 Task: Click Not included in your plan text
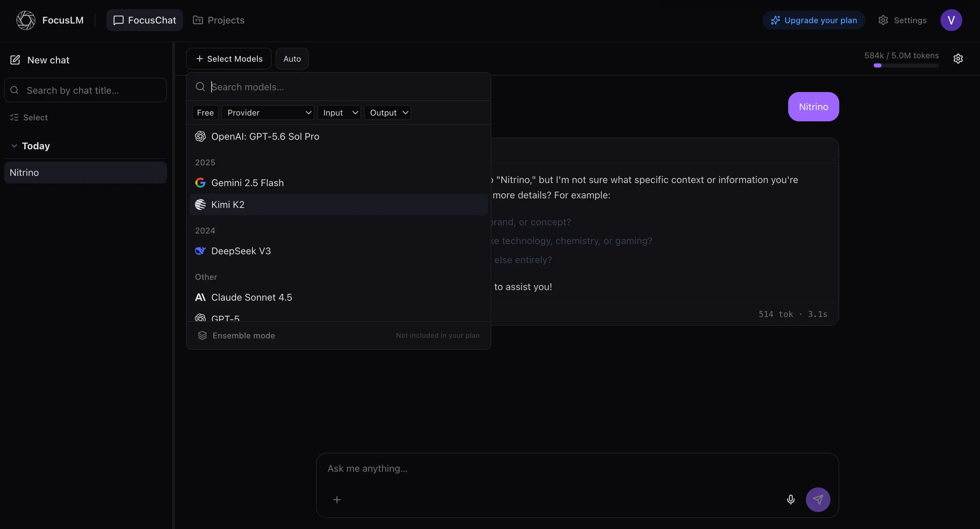click(x=438, y=335)
